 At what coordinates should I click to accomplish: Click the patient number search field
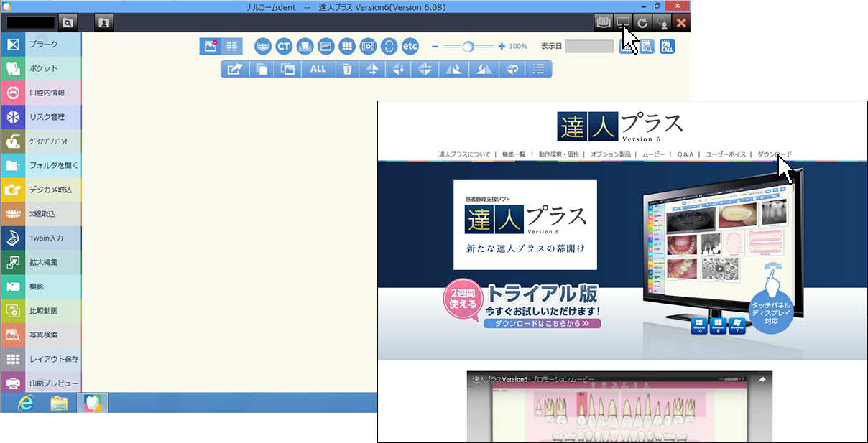coord(31,22)
